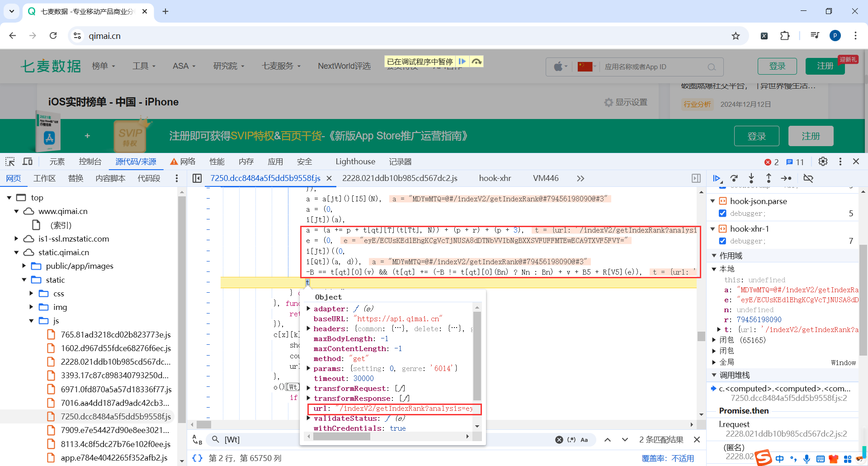Image resolution: width=868 pixels, height=466 pixels.
Task: Click the red error count indicator
Action: coord(771,162)
